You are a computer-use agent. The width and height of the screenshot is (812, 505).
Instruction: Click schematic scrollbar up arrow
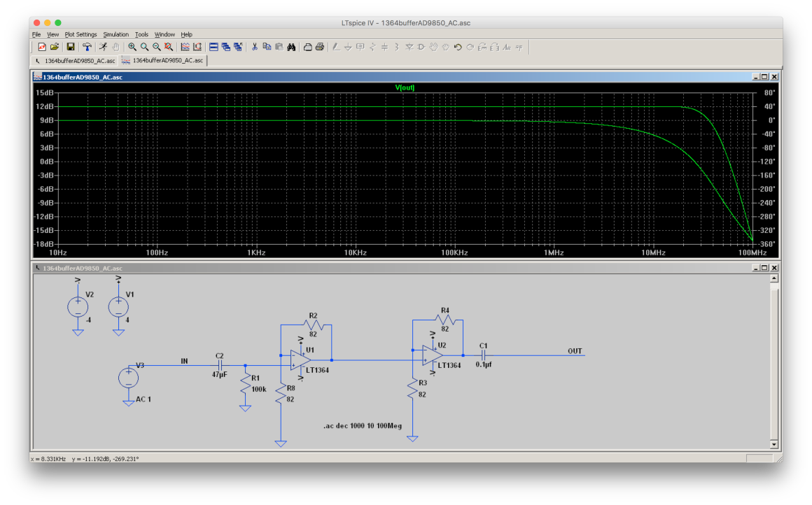point(774,278)
